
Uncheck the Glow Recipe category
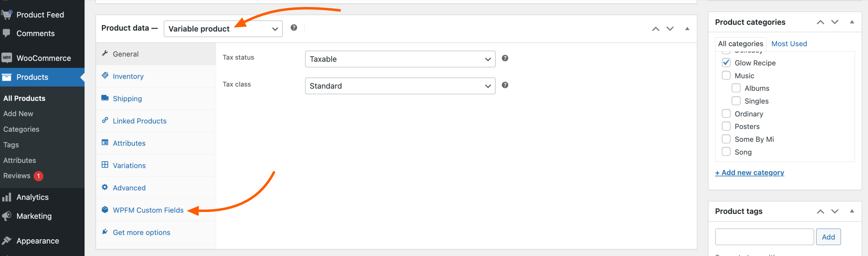[x=726, y=63]
